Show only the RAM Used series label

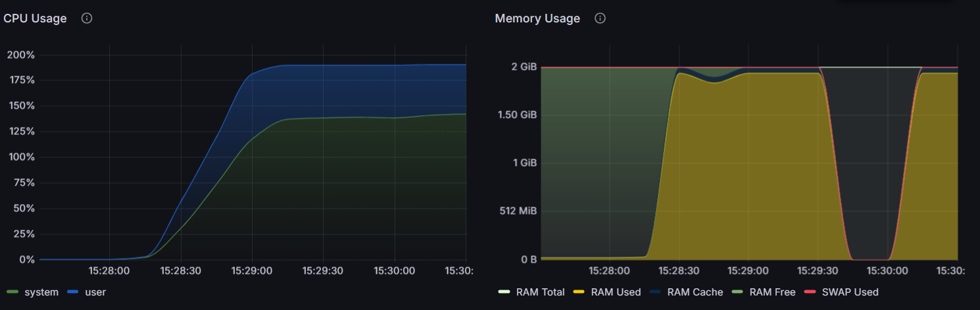(616, 292)
